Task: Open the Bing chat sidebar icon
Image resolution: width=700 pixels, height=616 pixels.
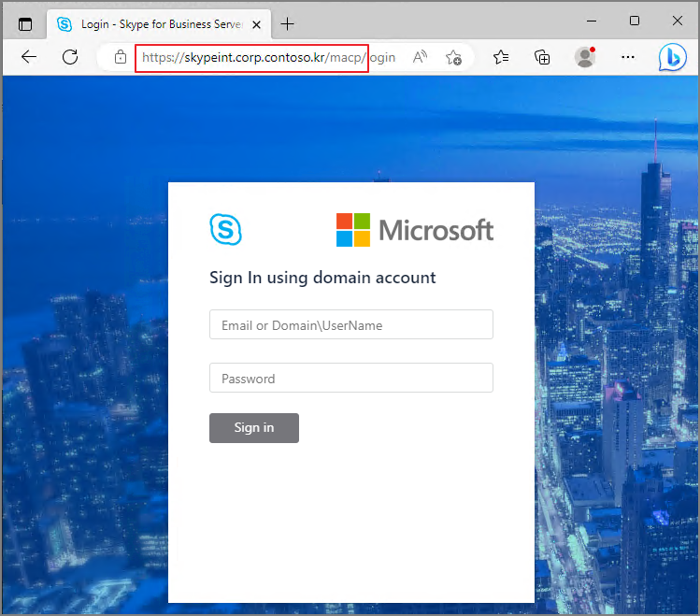Action: click(x=672, y=57)
